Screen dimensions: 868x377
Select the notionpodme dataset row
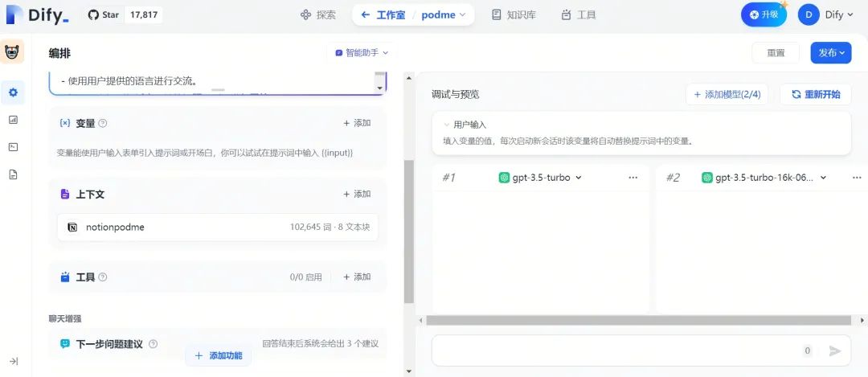tap(218, 227)
